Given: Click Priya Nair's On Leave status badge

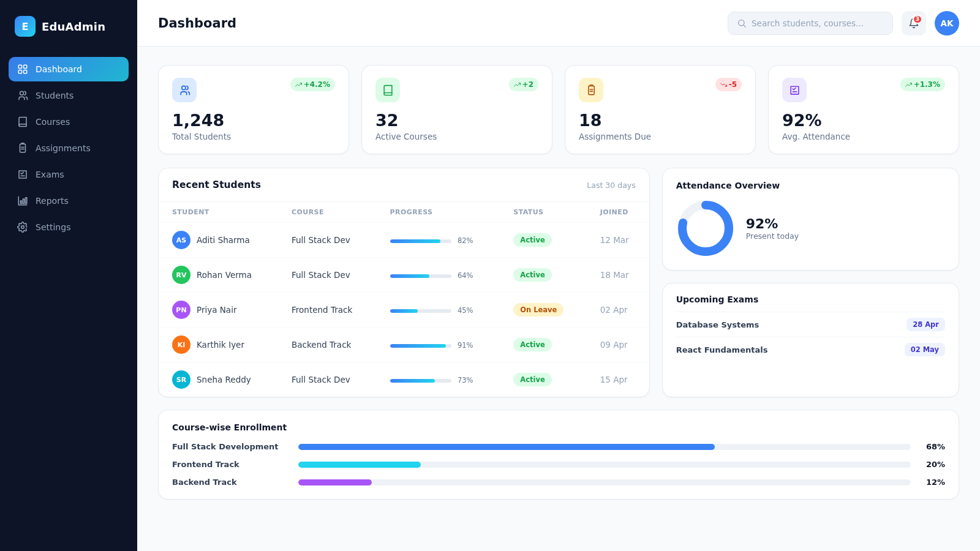Looking at the screenshot, I should (x=538, y=310).
